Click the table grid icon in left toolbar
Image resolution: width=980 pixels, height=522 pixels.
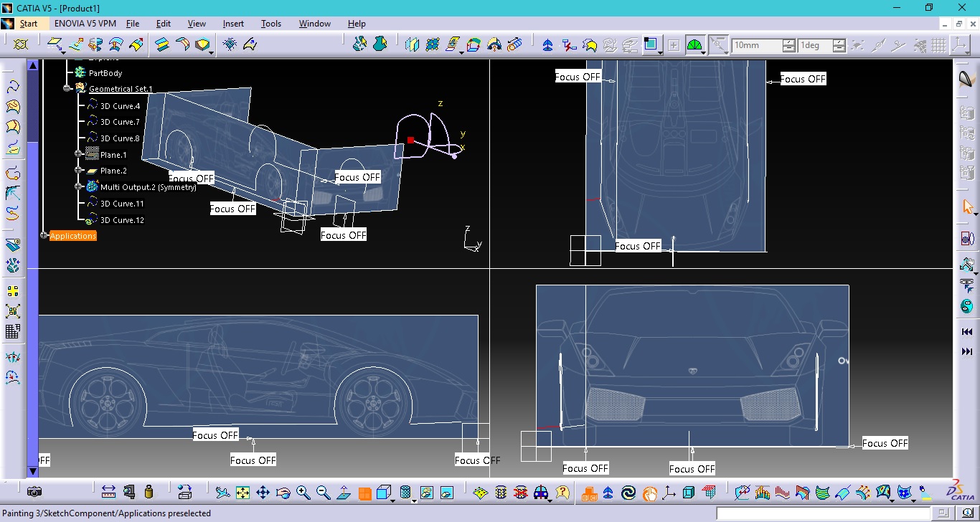(13, 331)
